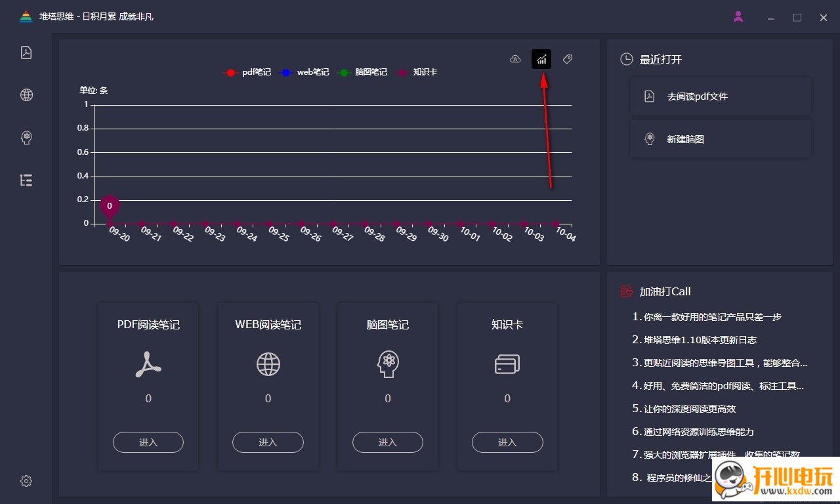Click the user account avatar icon

coord(738,17)
